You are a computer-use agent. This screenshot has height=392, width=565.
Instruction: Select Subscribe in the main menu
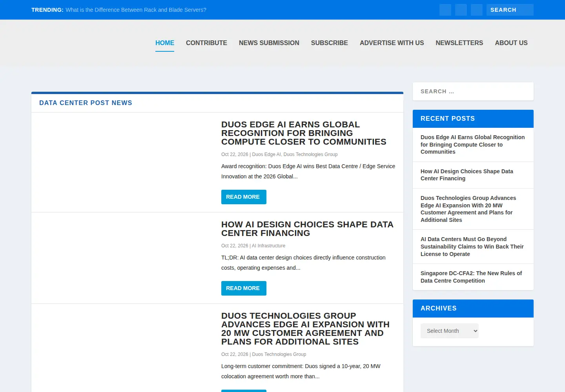pos(330,43)
